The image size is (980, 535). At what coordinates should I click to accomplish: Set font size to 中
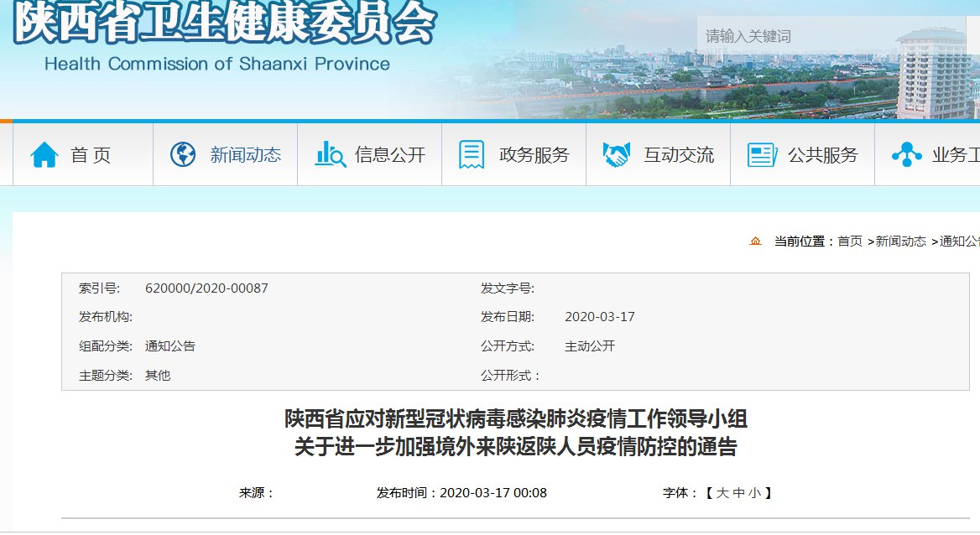coord(738,493)
